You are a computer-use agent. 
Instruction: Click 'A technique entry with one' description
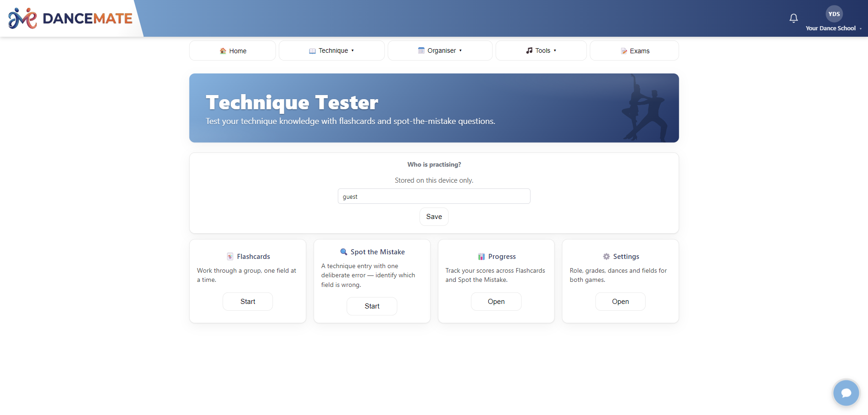(x=368, y=275)
